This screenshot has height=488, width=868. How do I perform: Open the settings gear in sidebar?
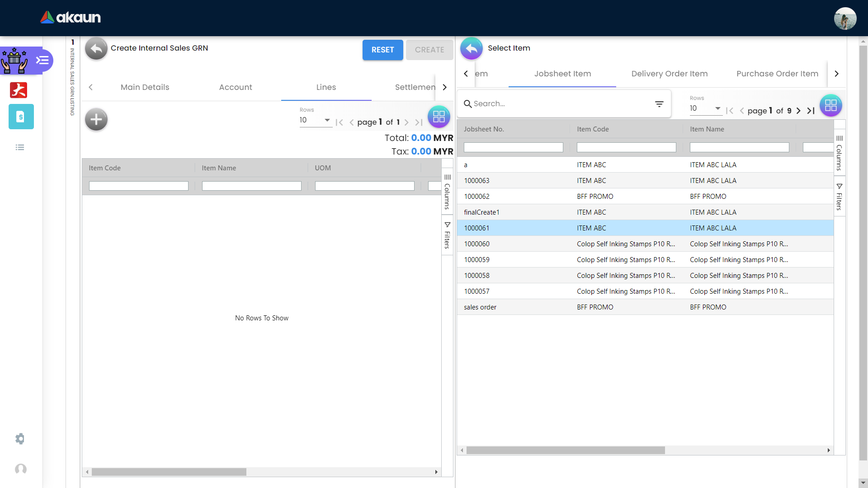coord(20,439)
